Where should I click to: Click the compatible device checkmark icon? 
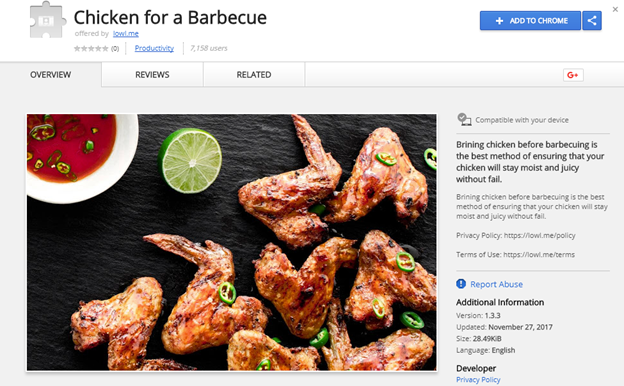pos(464,119)
